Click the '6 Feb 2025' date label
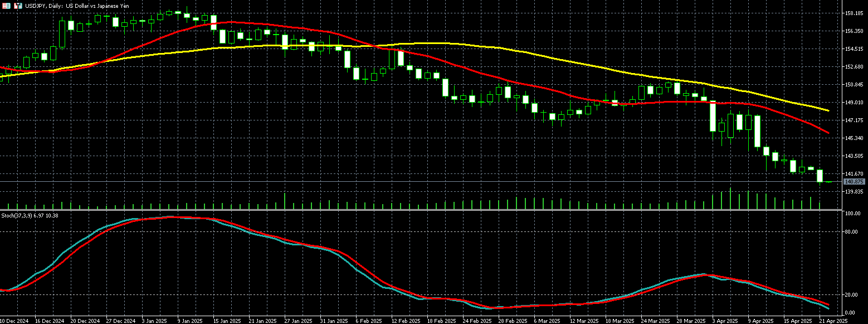 [369, 321]
